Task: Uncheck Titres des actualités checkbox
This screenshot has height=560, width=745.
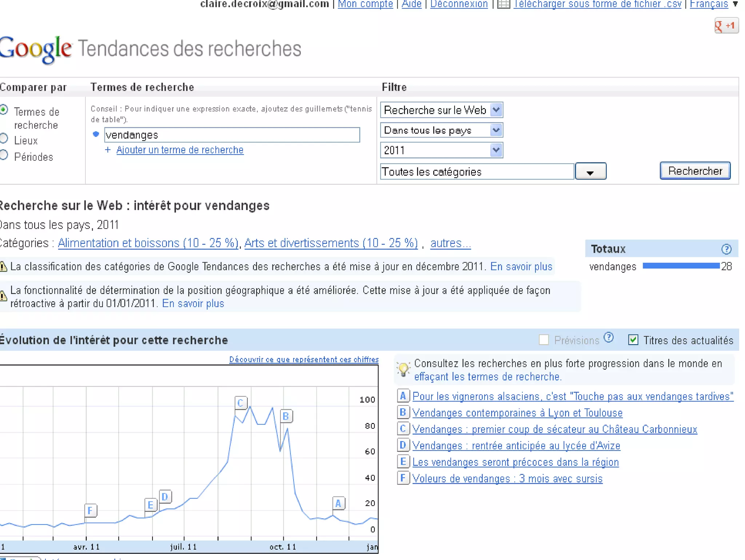Action: 633,340
